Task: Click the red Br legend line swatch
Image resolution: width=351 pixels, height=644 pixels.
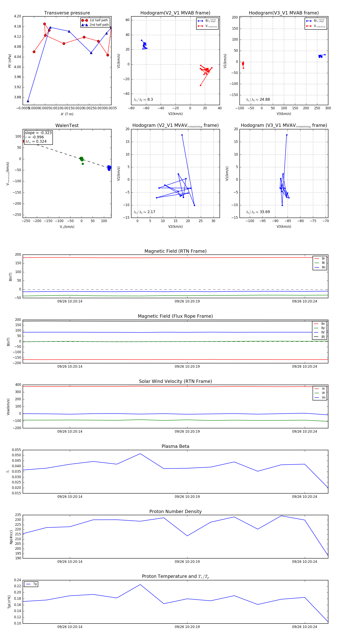Action: (316, 259)
